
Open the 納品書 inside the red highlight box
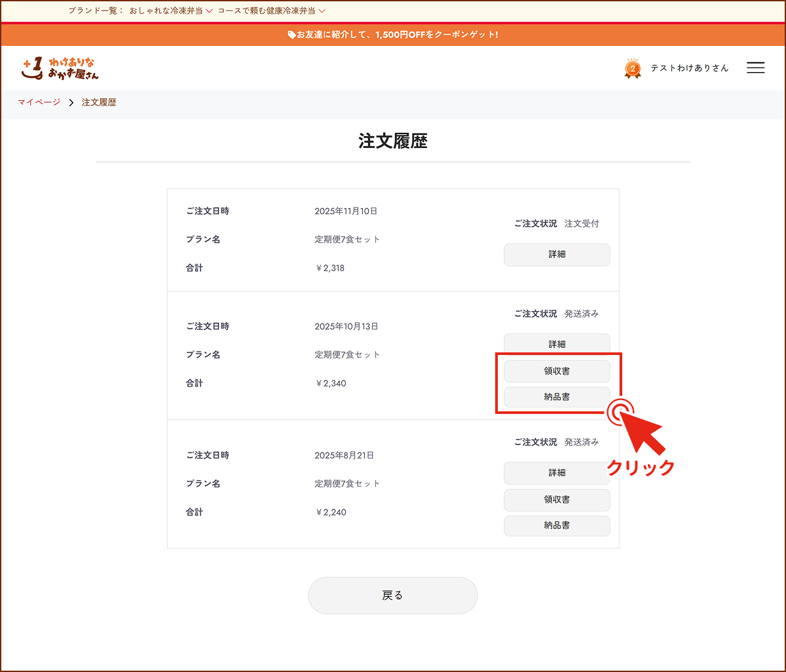tap(556, 397)
